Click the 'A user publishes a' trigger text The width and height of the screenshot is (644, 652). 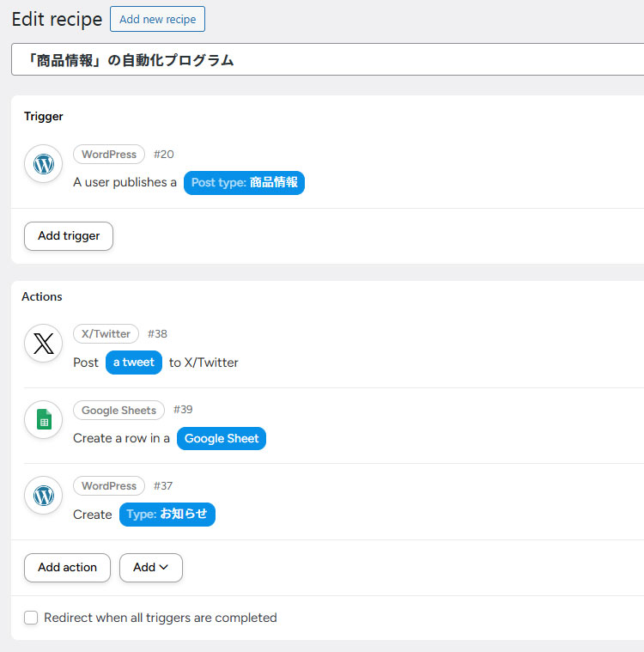pyautogui.click(x=125, y=183)
